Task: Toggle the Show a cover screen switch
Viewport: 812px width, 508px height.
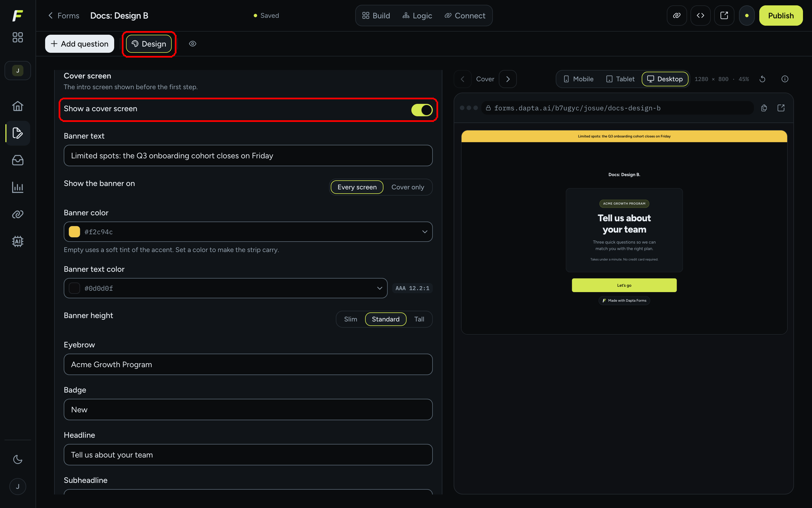Action: [422, 110]
